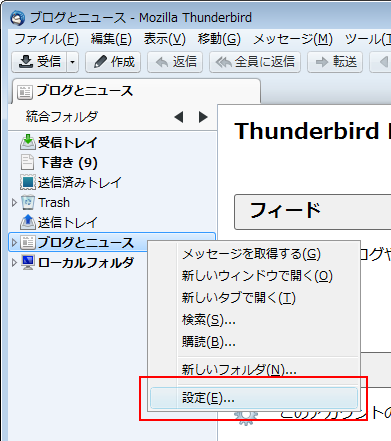Select the 送信済みトレイ folder
This screenshot has width=391, height=441.
pyautogui.click(x=80, y=182)
